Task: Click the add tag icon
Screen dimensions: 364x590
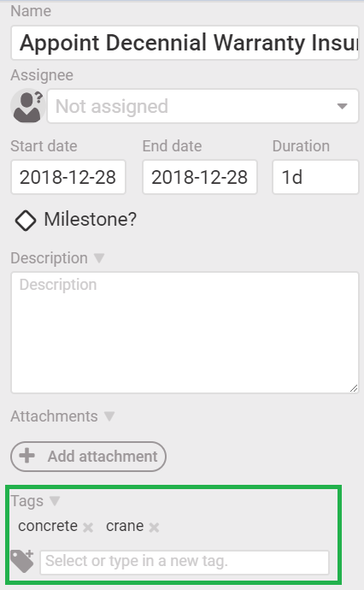Action: (x=22, y=561)
